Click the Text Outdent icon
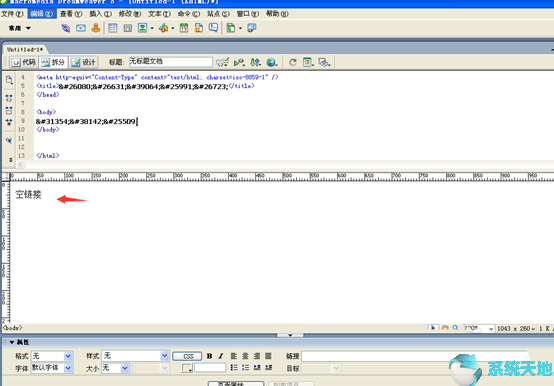The image size is (554, 386). pyautogui.click(x=257, y=368)
